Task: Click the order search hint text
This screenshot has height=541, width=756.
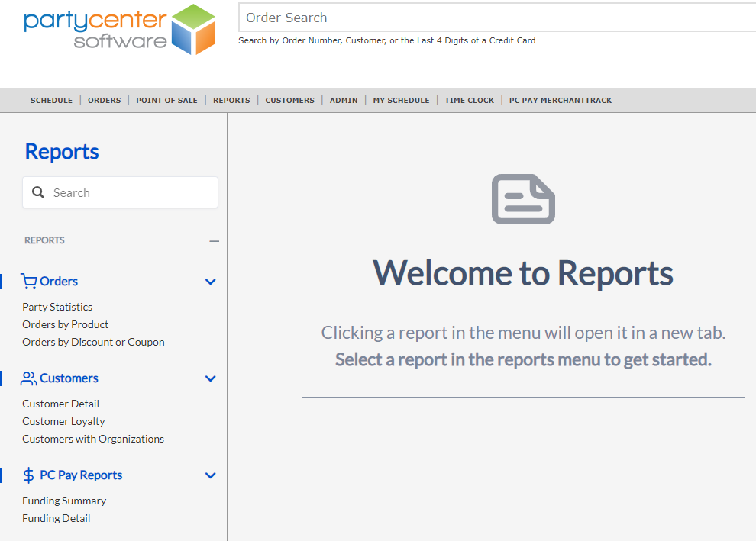Action: [x=386, y=40]
